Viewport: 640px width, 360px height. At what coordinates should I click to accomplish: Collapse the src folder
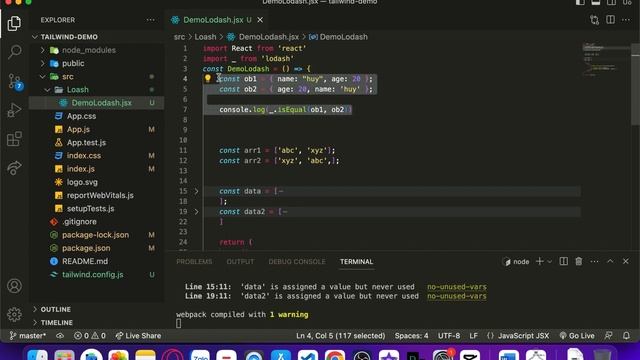coord(68,76)
